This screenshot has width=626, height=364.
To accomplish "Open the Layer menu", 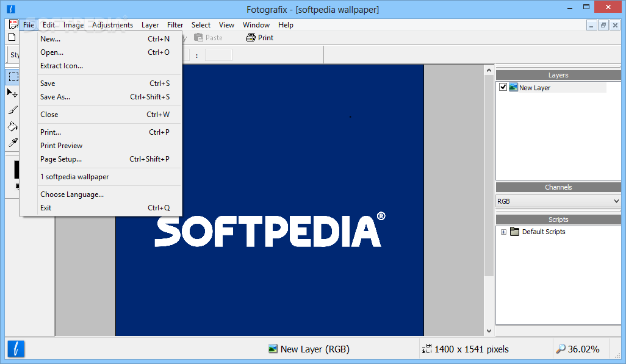I will click(x=150, y=25).
